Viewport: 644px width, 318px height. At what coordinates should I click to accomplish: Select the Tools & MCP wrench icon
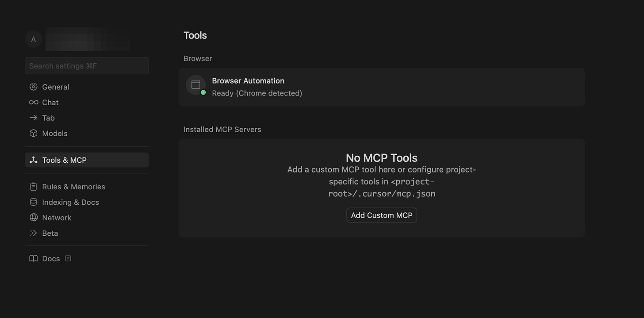[x=33, y=160]
